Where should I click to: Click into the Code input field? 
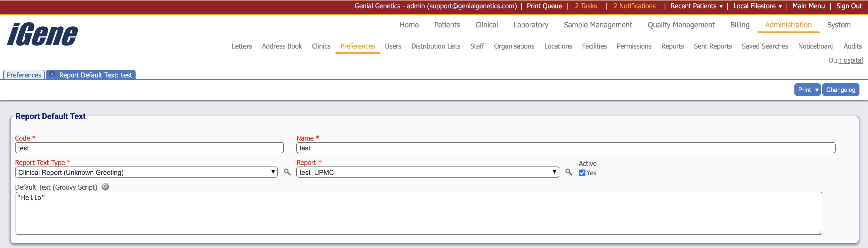click(x=149, y=148)
